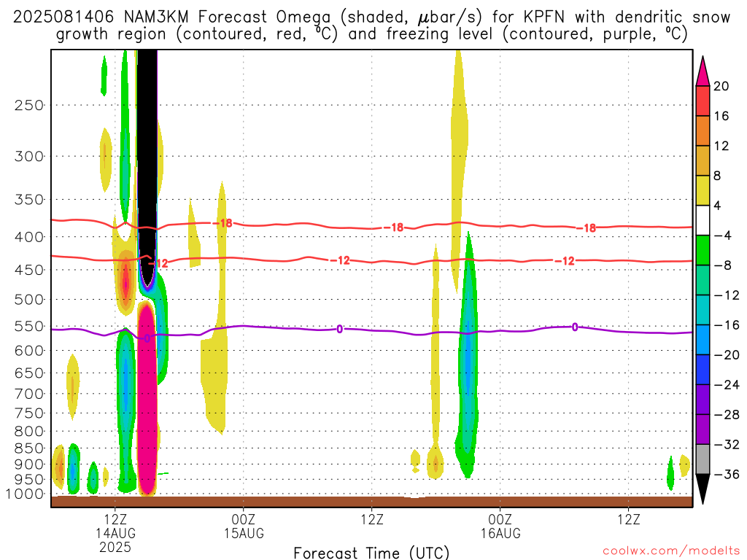Click the 400 pressure level label

tap(29, 237)
